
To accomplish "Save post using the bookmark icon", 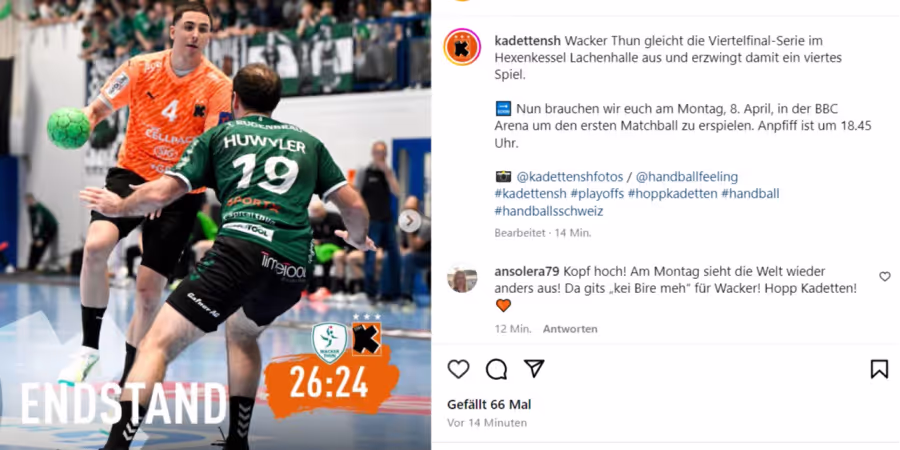I will (879, 369).
